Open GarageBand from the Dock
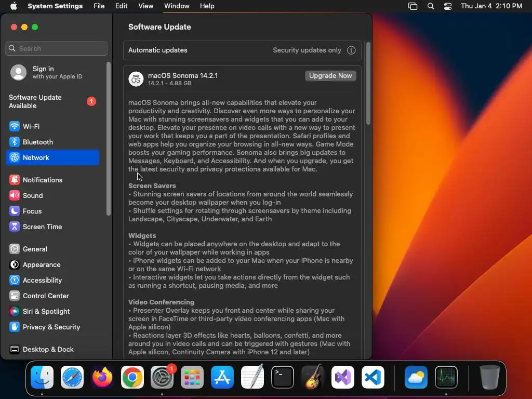This screenshot has width=532, height=399. [x=312, y=377]
